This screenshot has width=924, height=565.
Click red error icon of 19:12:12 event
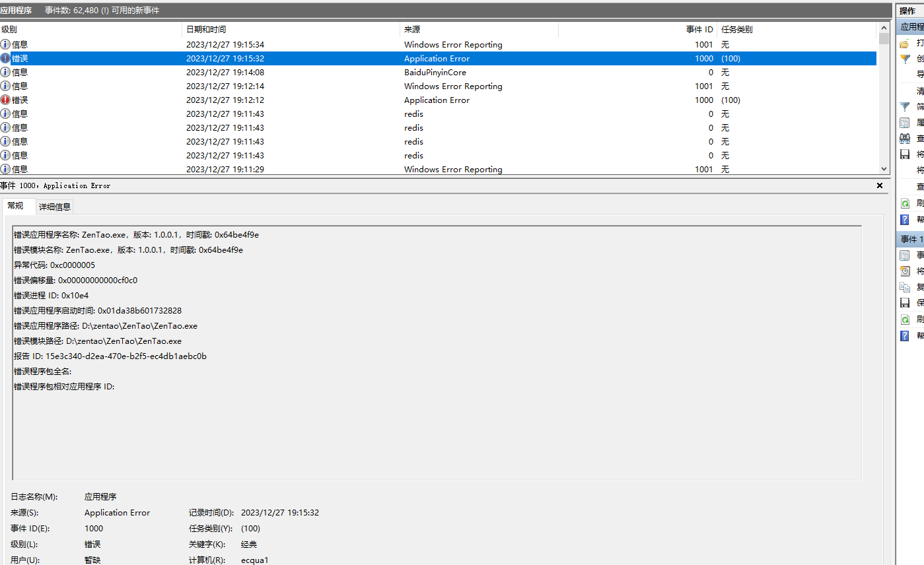click(x=5, y=100)
